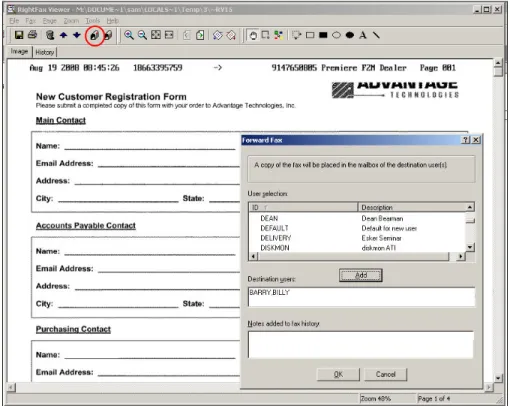Select the hollow rectangle drawing tool
This screenshot has width=510, height=406.
310,35
